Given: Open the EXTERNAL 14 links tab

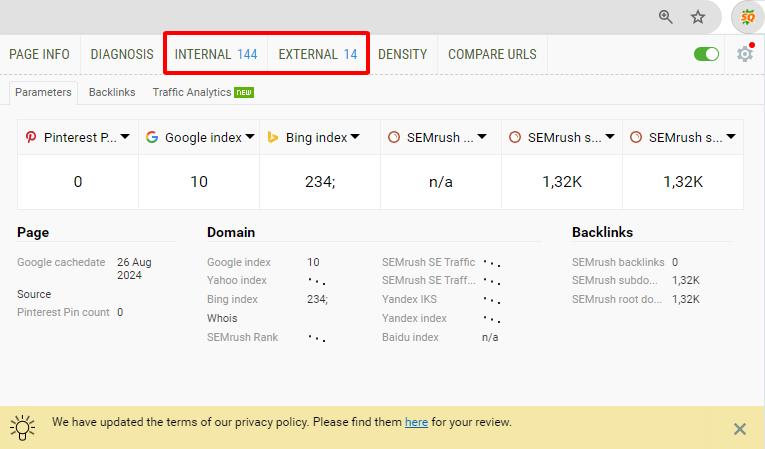Looking at the screenshot, I should coord(317,54).
